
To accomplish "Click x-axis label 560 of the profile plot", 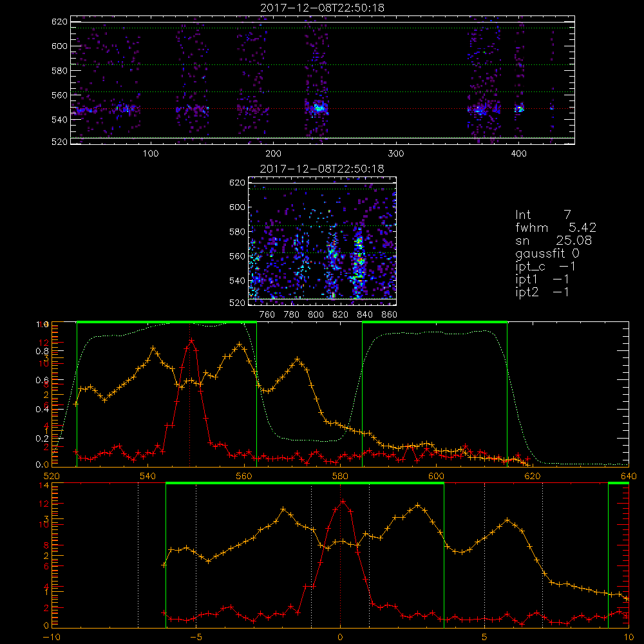I will (x=244, y=476).
